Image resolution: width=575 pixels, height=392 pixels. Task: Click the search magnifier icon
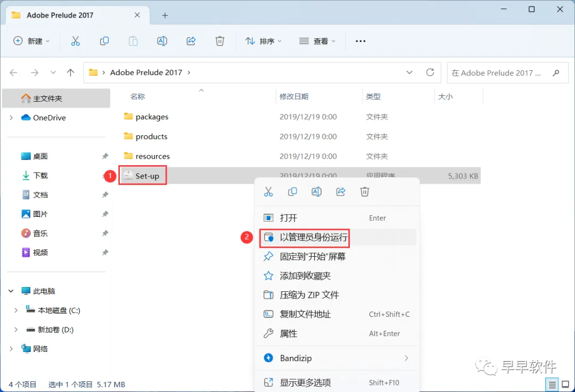(x=556, y=72)
